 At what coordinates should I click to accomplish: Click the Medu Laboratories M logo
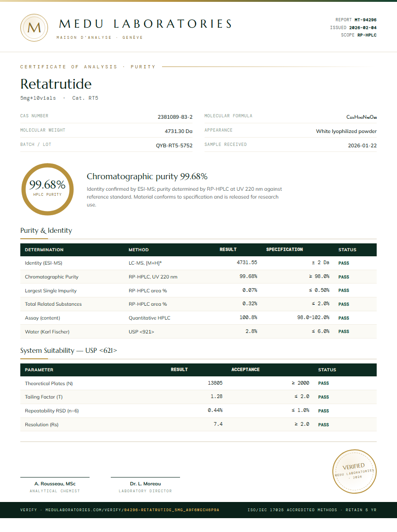click(x=34, y=28)
